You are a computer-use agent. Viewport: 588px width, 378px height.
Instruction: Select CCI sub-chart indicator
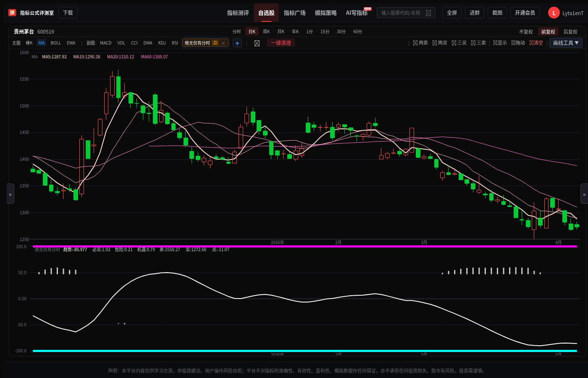point(134,43)
